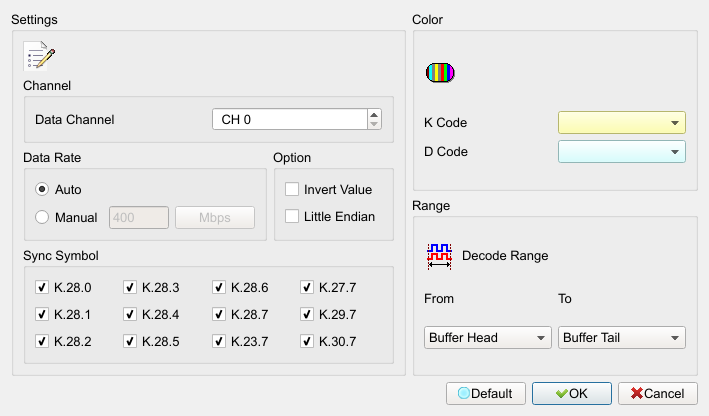
Task: Uncheck the K.28.2 sync symbol
Action: click(42, 341)
